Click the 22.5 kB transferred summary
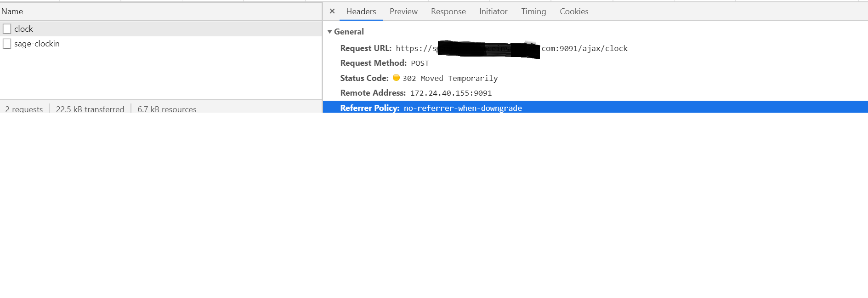 (x=90, y=109)
